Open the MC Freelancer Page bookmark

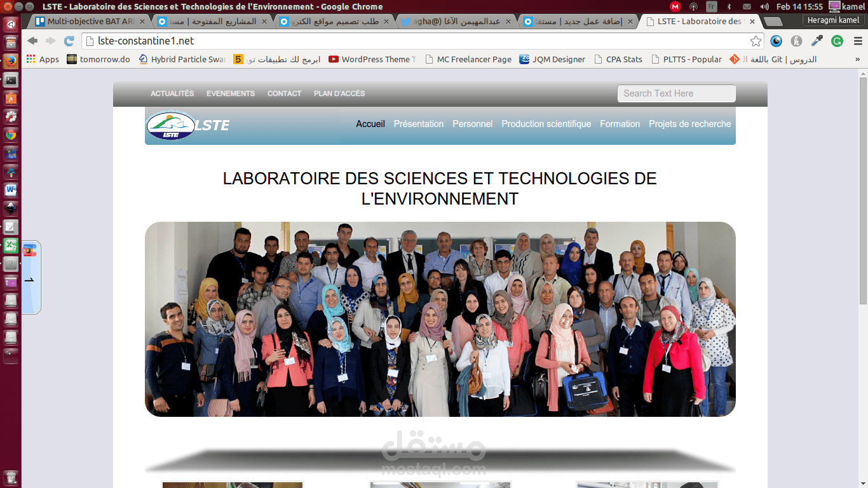(468, 60)
